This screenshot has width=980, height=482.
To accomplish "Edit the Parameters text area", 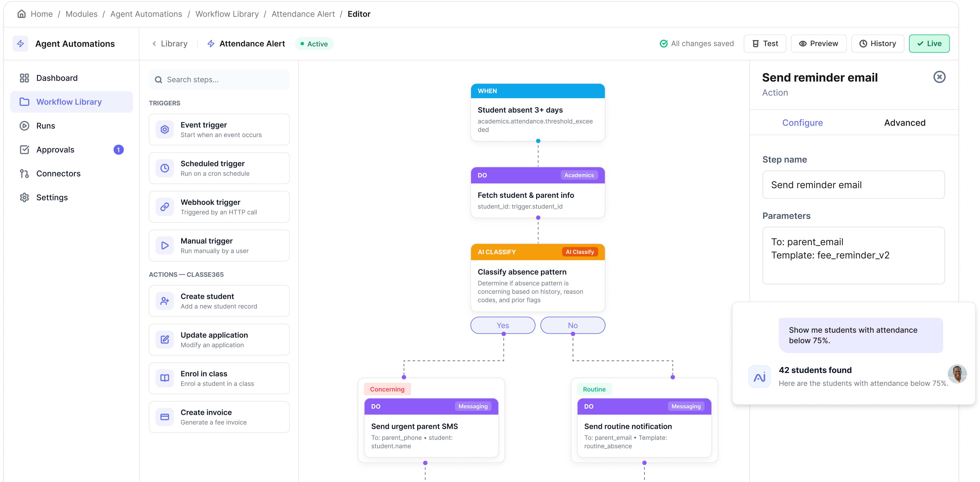I will (x=853, y=256).
